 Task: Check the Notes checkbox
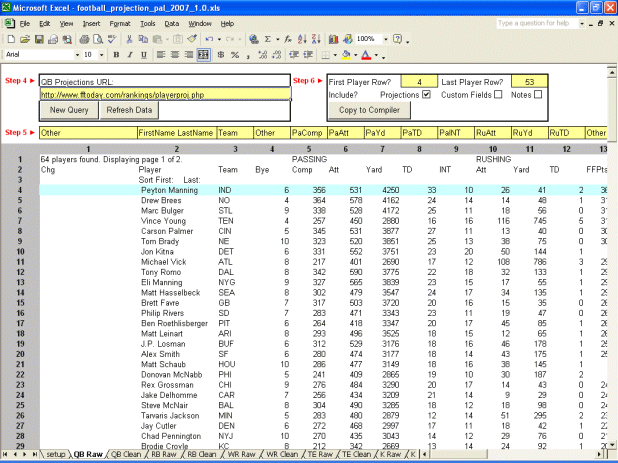pyautogui.click(x=538, y=95)
